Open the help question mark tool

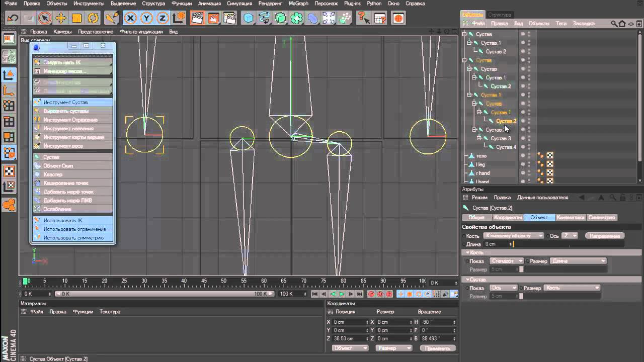tap(363, 19)
